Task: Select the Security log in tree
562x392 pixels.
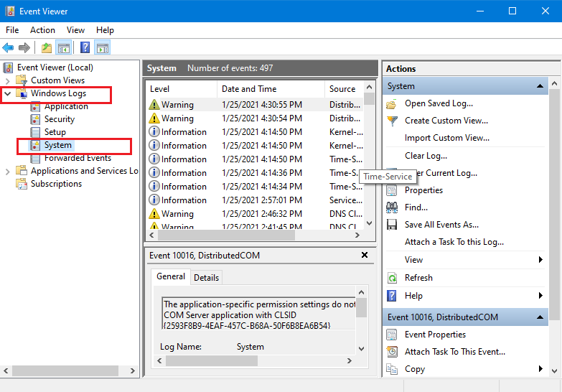Action: (x=59, y=119)
